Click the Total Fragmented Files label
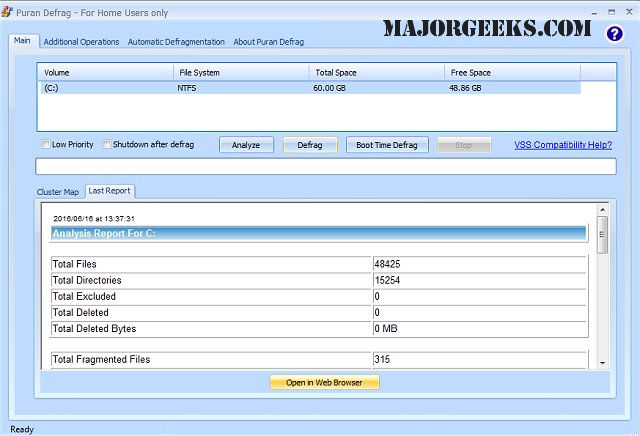This screenshot has height=436, width=640. point(101,360)
